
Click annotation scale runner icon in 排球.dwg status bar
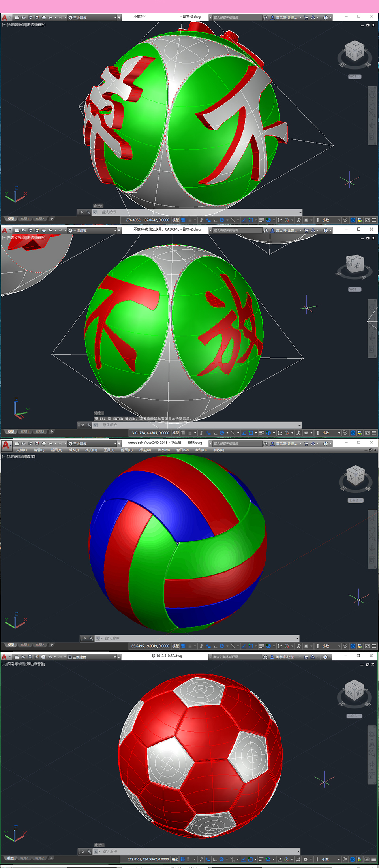click(298, 646)
